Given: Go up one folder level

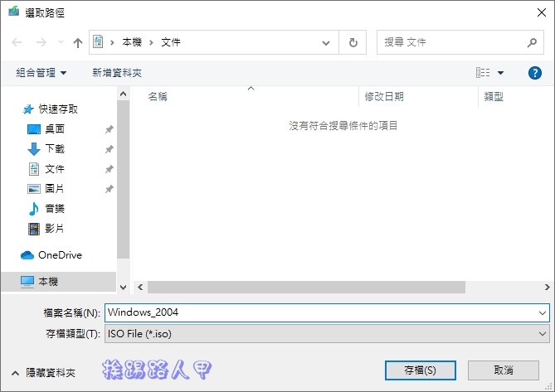Looking at the screenshot, I should 77,43.
